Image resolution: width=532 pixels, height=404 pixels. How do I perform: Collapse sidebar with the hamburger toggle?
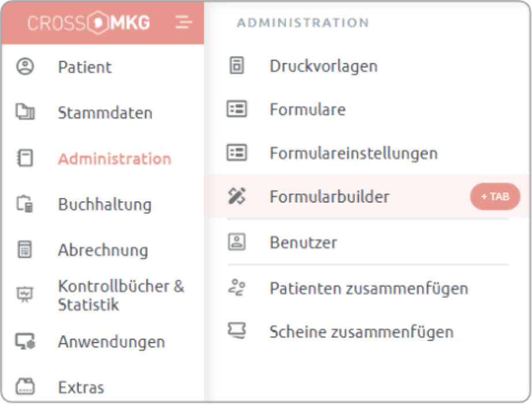[183, 22]
